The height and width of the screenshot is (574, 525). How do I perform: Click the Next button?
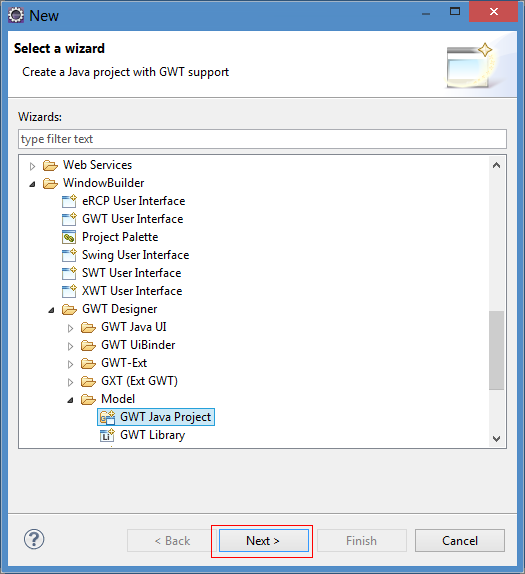click(264, 540)
